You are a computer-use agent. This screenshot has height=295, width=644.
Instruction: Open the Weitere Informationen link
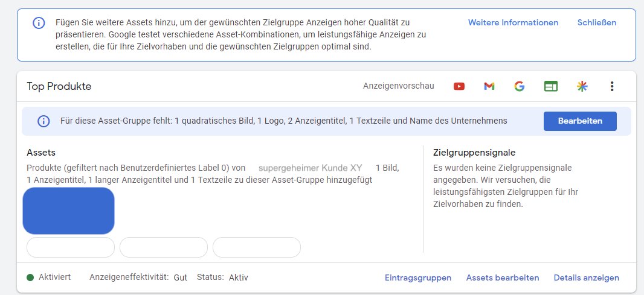click(x=513, y=22)
